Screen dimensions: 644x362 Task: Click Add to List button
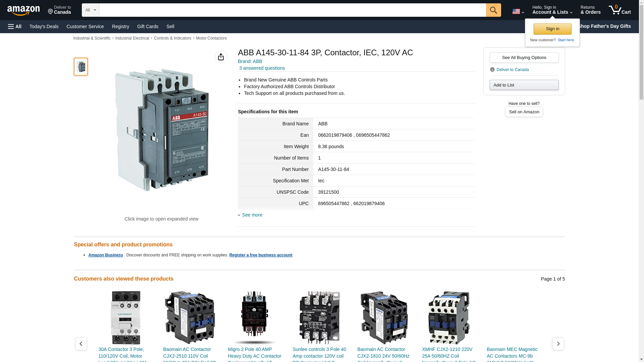(x=524, y=85)
